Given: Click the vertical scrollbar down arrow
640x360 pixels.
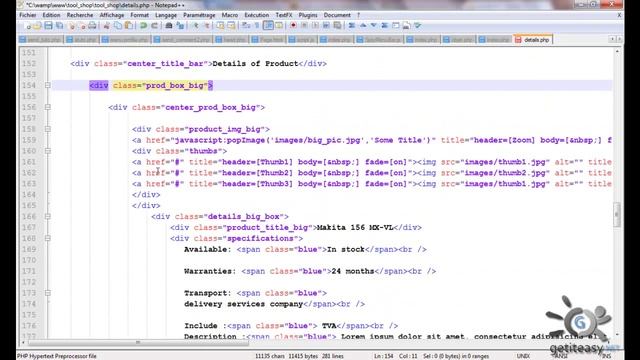Looking at the screenshot, I should coord(617,335).
